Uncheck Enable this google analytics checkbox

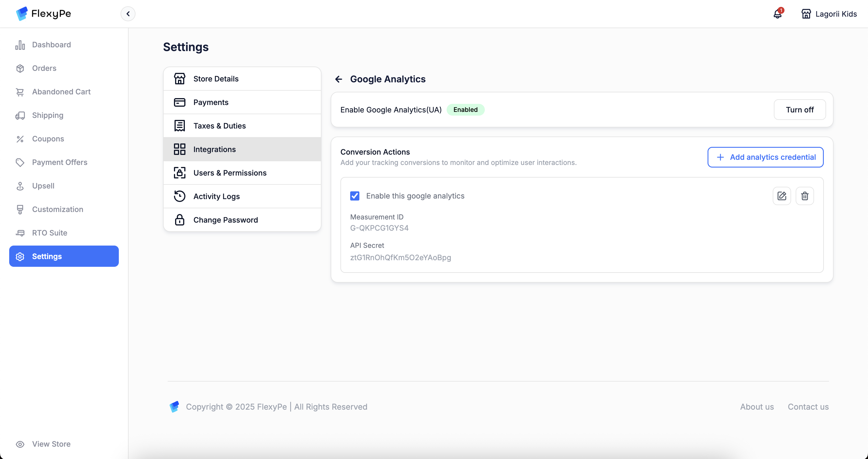point(355,196)
